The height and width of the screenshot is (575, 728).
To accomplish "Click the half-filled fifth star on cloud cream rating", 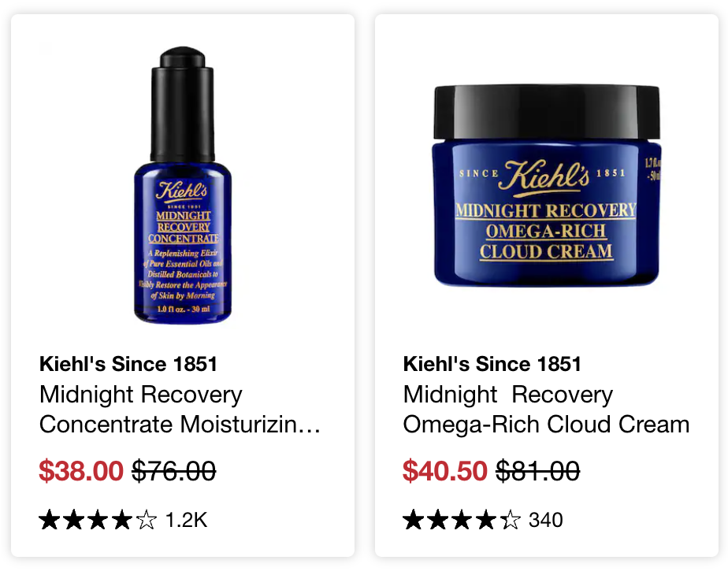I will coord(511,519).
